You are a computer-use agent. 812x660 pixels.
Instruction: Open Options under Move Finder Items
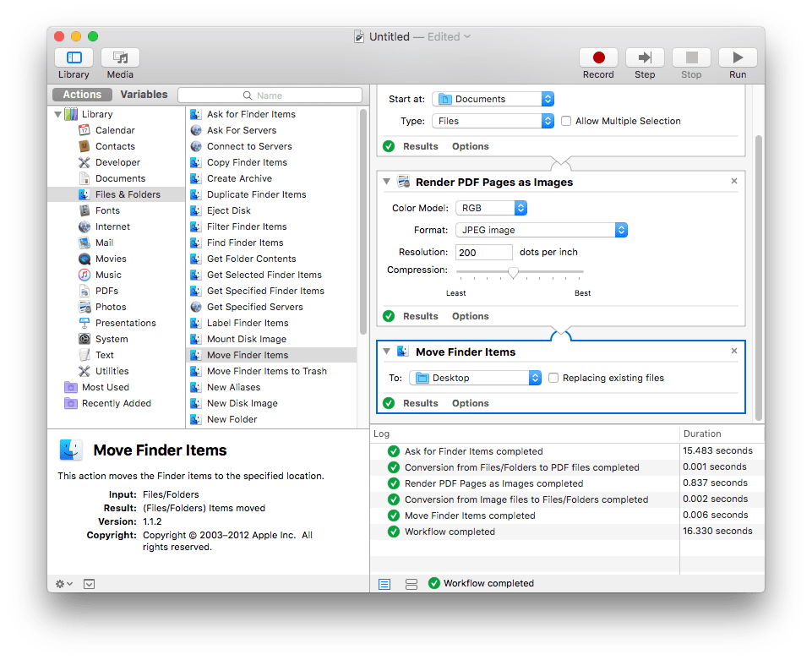pyautogui.click(x=470, y=403)
